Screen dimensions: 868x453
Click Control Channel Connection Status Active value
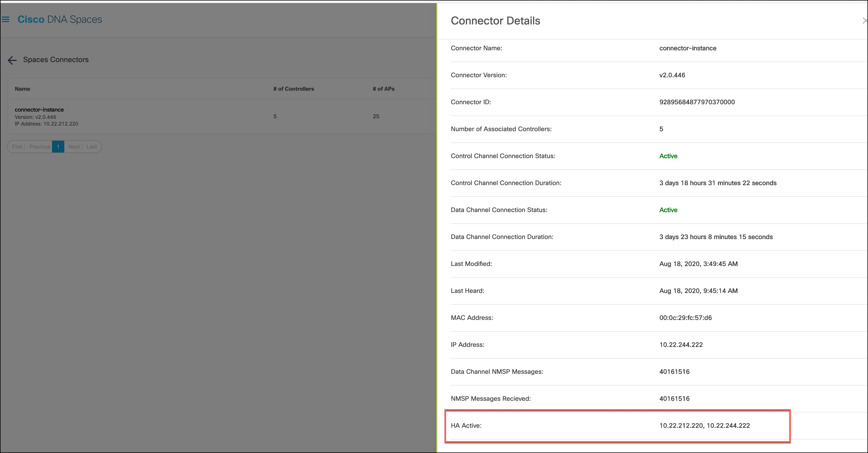668,156
